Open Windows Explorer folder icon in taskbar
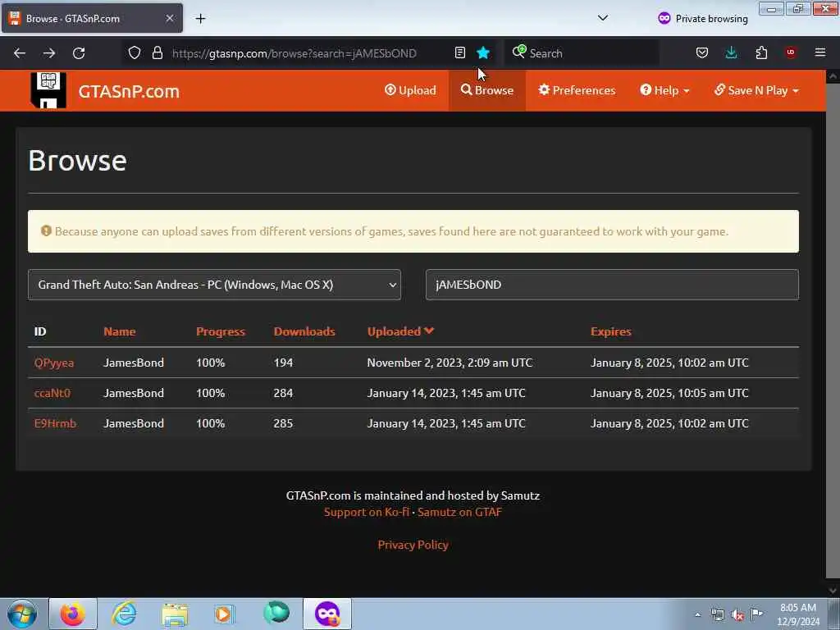Viewport: 840px width, 630px height. click(175, 614)
